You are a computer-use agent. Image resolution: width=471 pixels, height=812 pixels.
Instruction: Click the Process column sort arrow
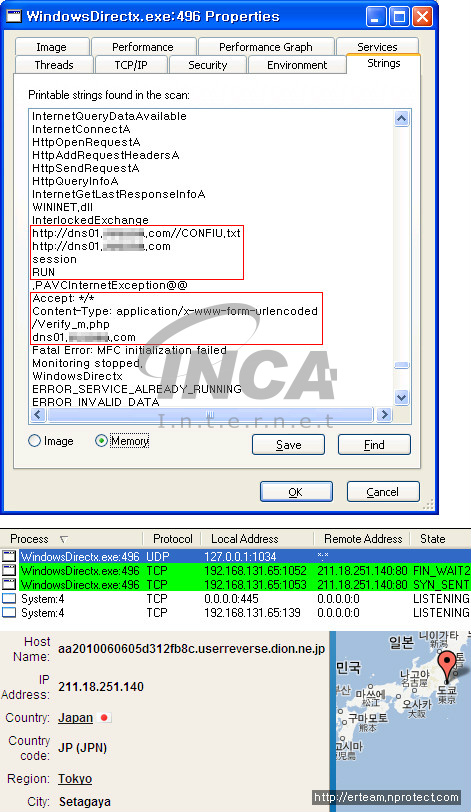64,540
